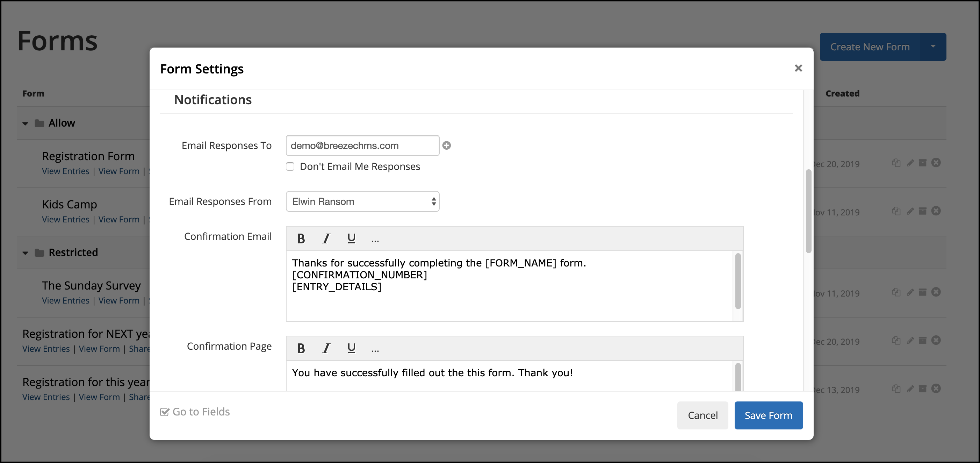Edit Registration for NEXT year form
Image resolution: width=980 pixels, height=463 pixels.
pyautogui.click(x=910, y=340)
